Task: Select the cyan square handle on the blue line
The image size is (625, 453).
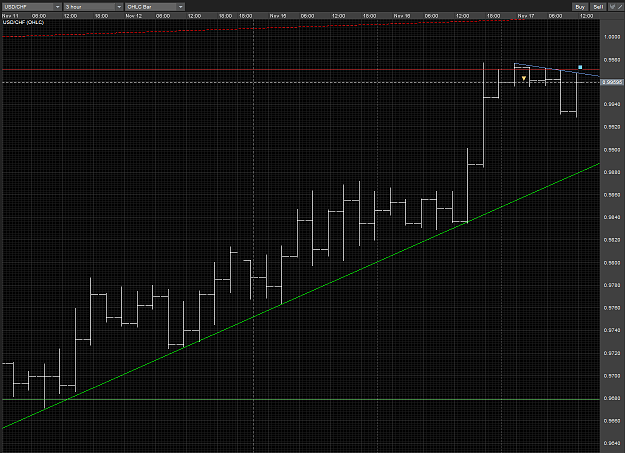Action: 580,67
